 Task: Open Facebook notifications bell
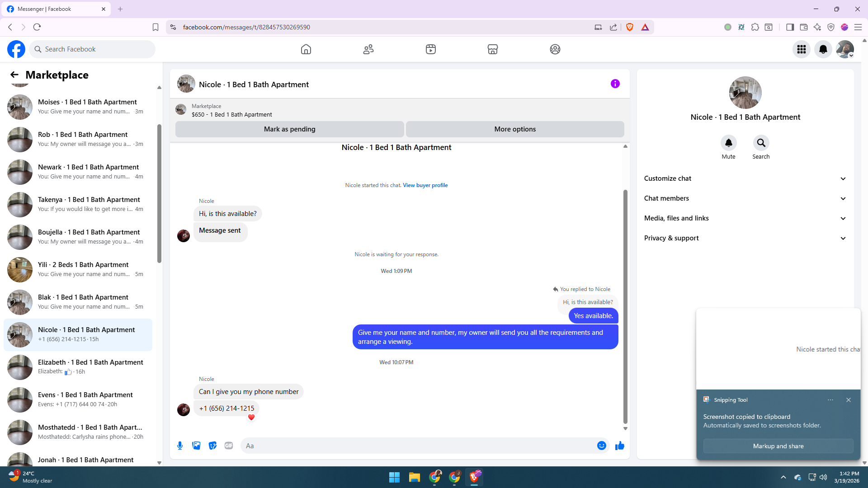(823, 49)
